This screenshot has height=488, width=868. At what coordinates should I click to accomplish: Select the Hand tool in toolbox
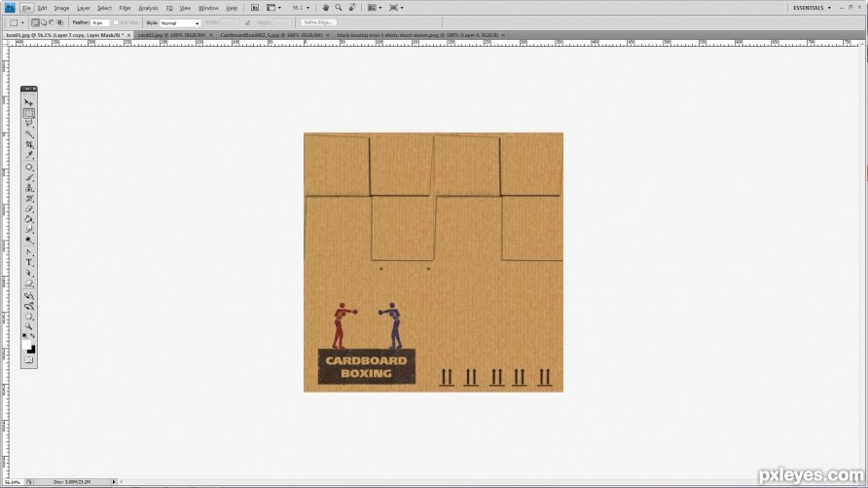(29, 317)
